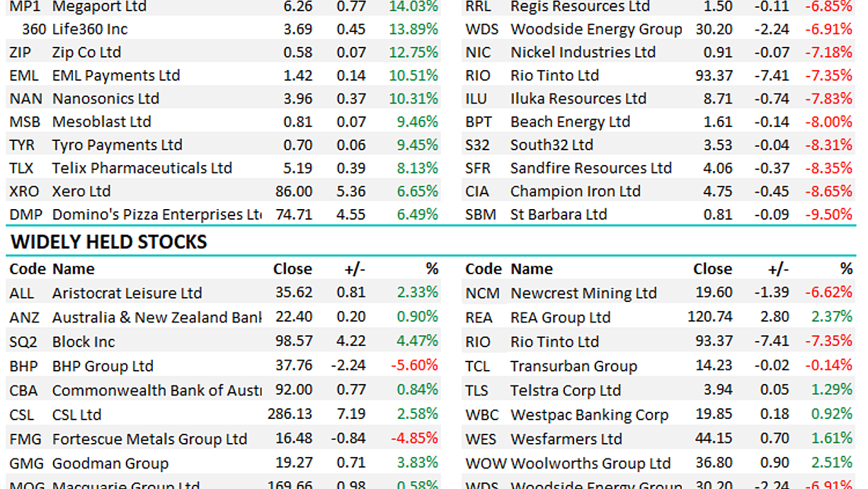Click the 74.71 close for Domino's
Screen dimensions: 868x489
coord(293,215)
